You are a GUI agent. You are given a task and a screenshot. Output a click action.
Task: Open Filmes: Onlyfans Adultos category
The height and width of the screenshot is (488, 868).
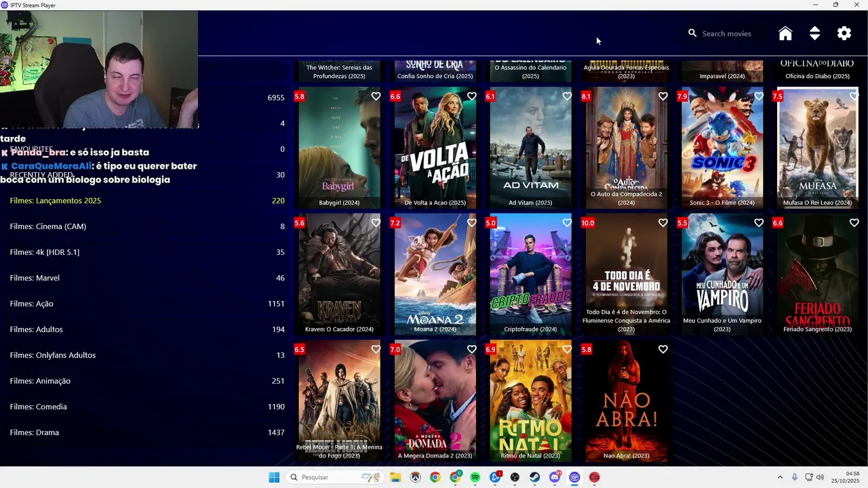tap(146, 355)
